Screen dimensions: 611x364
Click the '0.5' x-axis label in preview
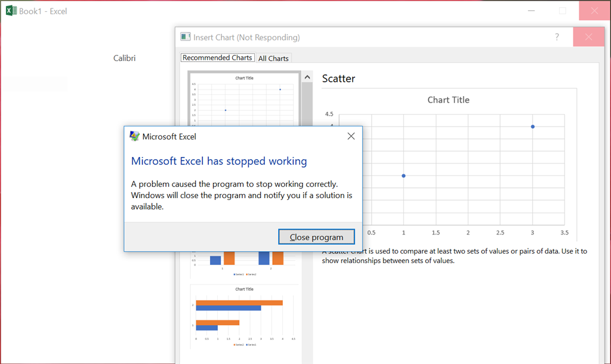tap(371, 233)
